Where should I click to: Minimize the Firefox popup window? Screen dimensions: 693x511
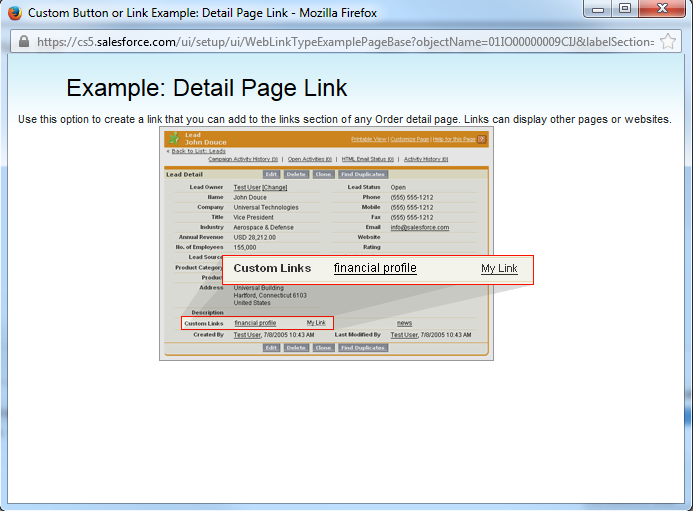(598, 9)
